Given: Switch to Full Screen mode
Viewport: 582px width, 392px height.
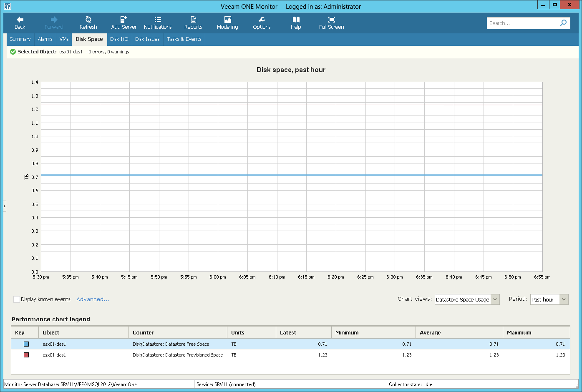Looking at the screenshot, I should tap(332, 23).
